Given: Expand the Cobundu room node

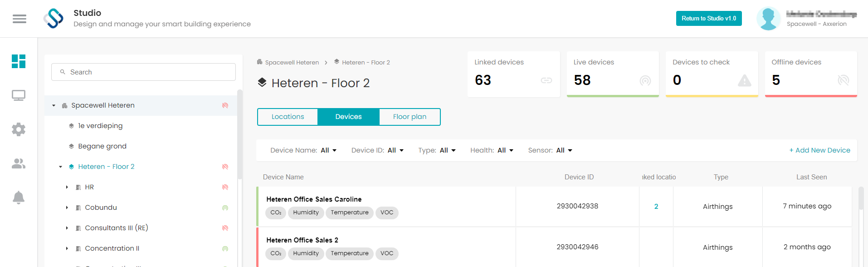Looking at the screenshot, I should pos(67,208).
